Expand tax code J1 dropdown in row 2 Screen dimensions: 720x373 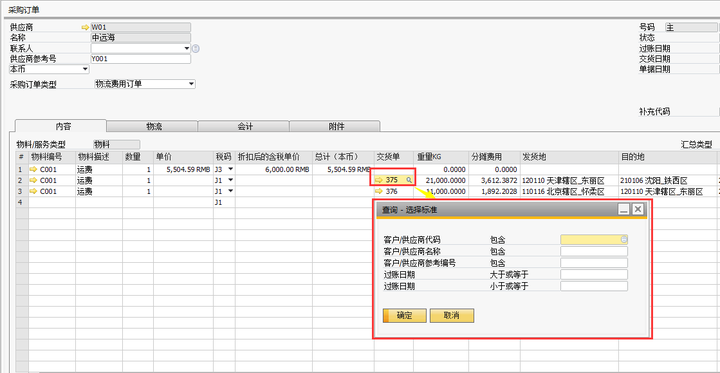(231, 181)
